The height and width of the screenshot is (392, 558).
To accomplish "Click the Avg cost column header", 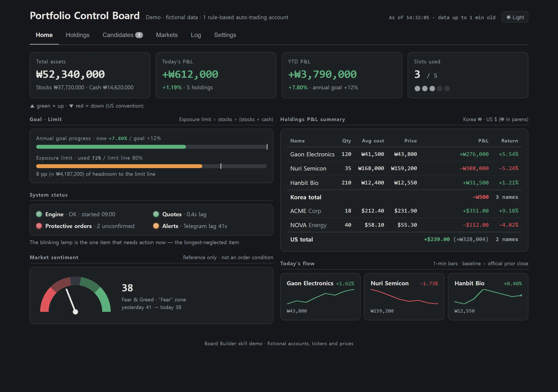I will pyautogui.click(x=373, y=141).
